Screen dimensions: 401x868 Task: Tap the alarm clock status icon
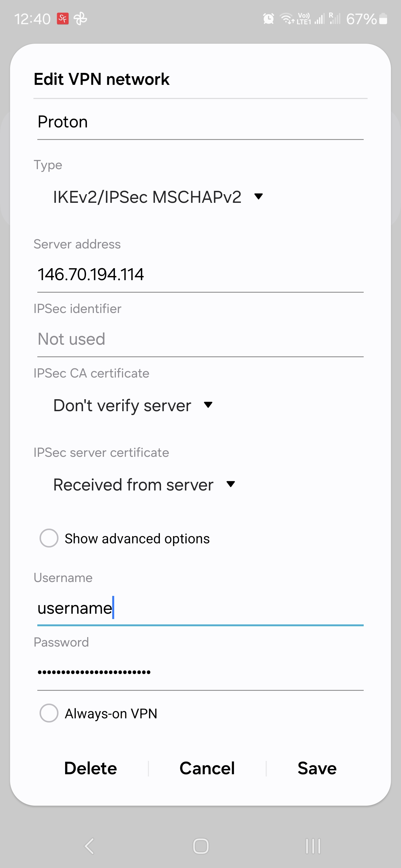(268, 19)
